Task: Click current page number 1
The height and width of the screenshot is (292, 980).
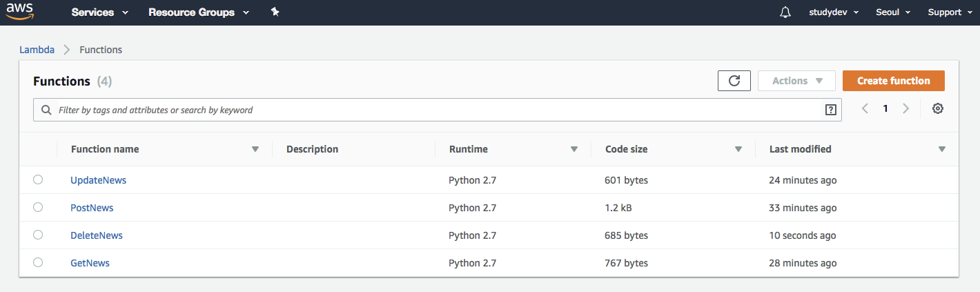Action: click(x=885, y=108)
